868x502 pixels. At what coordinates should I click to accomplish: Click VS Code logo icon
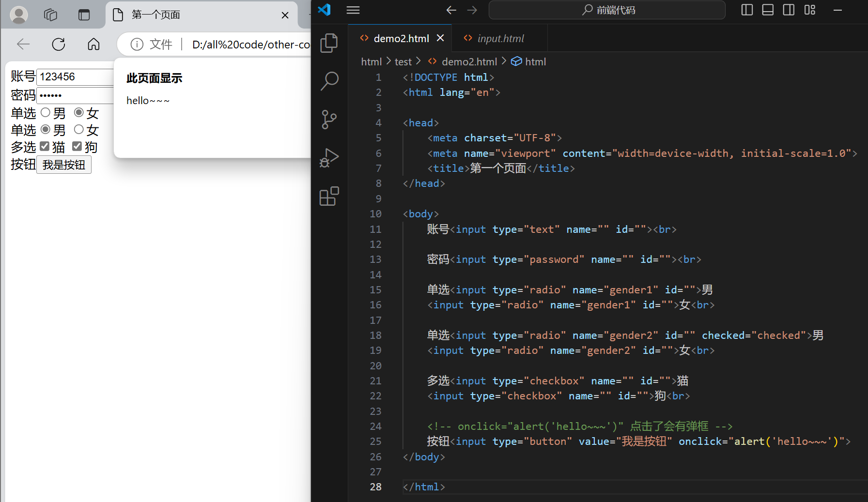(324, 10)
